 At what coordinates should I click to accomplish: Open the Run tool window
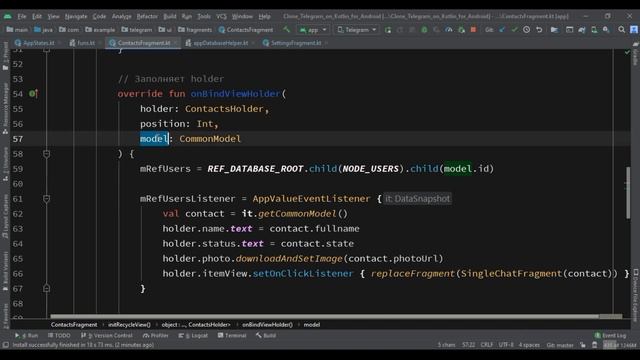click(26, 336)
